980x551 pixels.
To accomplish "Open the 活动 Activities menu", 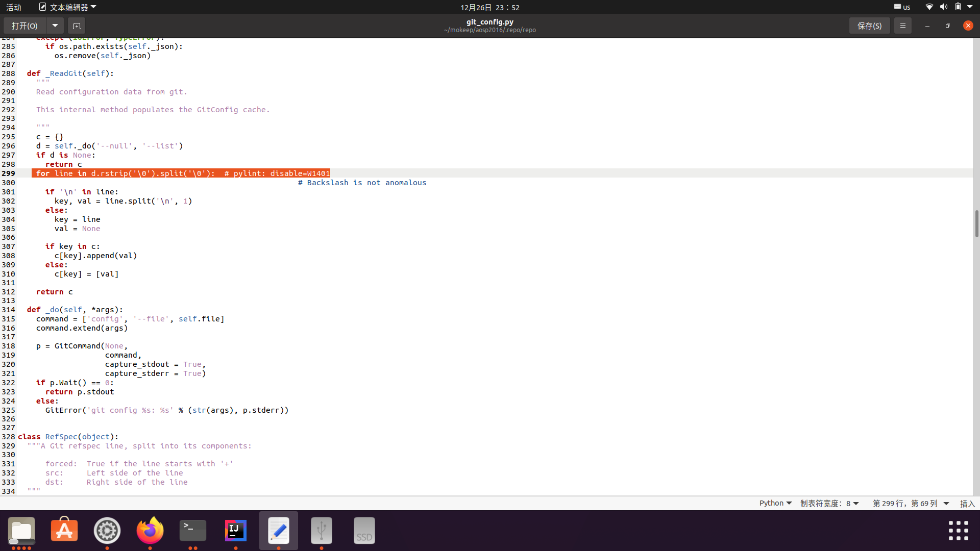I will click(x=13, y=7).
